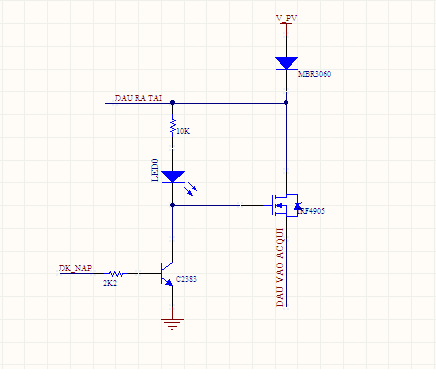Select the MBR3060 diode symbol
Image resolution: width=436 pixels, height=386 pixels.
click(286, 63)
